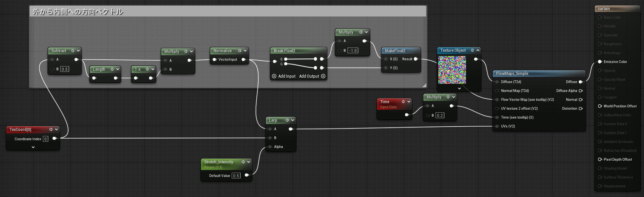
Task: Expand the Subtract node's header chevron
Action: (x=78, y=51)
